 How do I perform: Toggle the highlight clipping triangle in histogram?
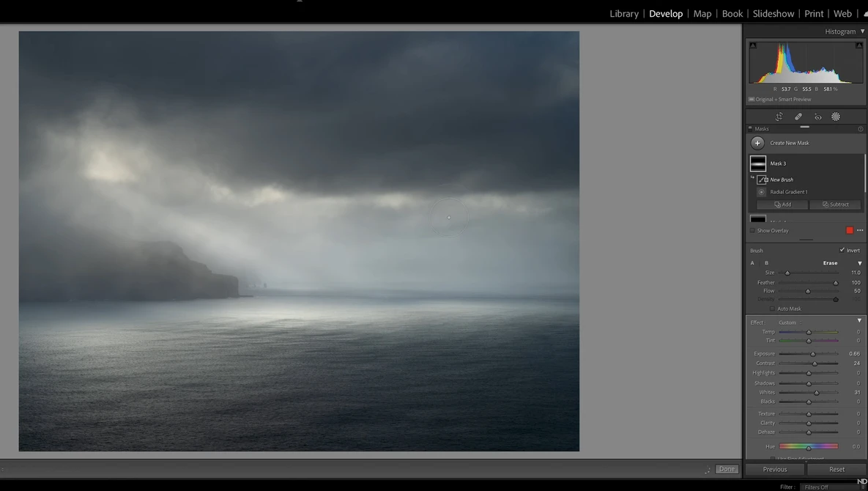[859, 45]
